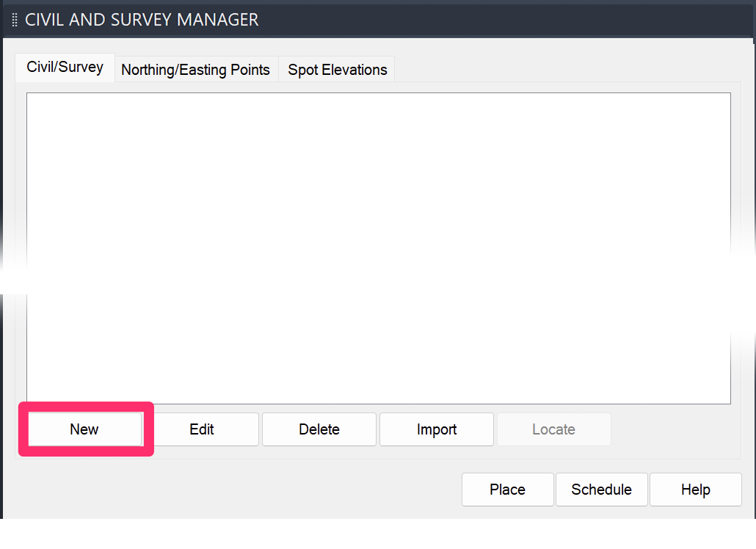Viewport: 756px width, 549px height.
Task: Click the grip handle in the title bar
Action: point(14,20)
